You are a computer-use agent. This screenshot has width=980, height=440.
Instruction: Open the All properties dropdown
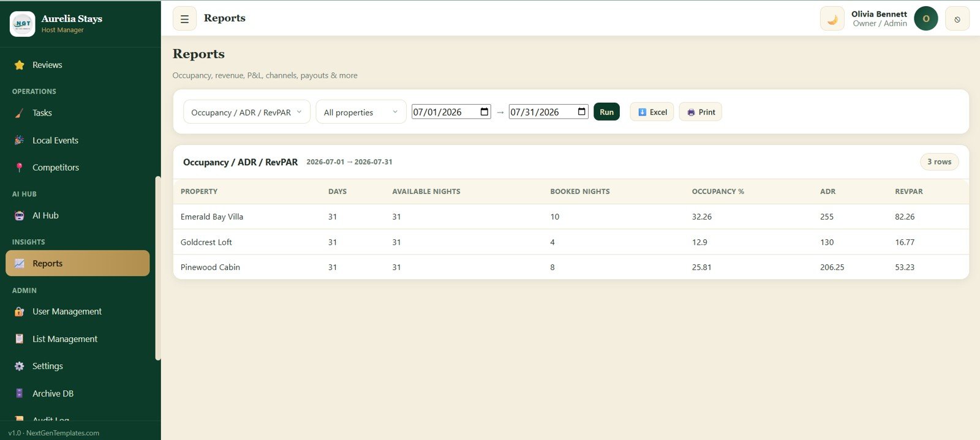[x=361, y=112]
